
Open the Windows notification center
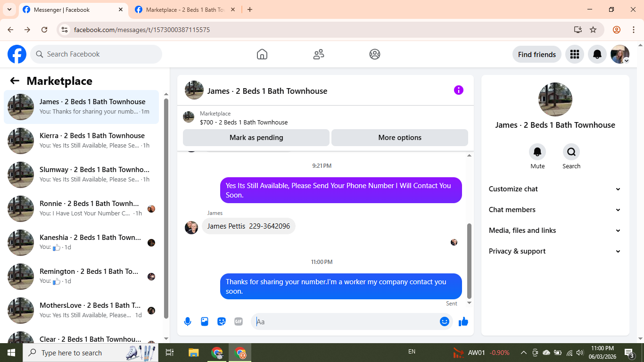point(629,353)
